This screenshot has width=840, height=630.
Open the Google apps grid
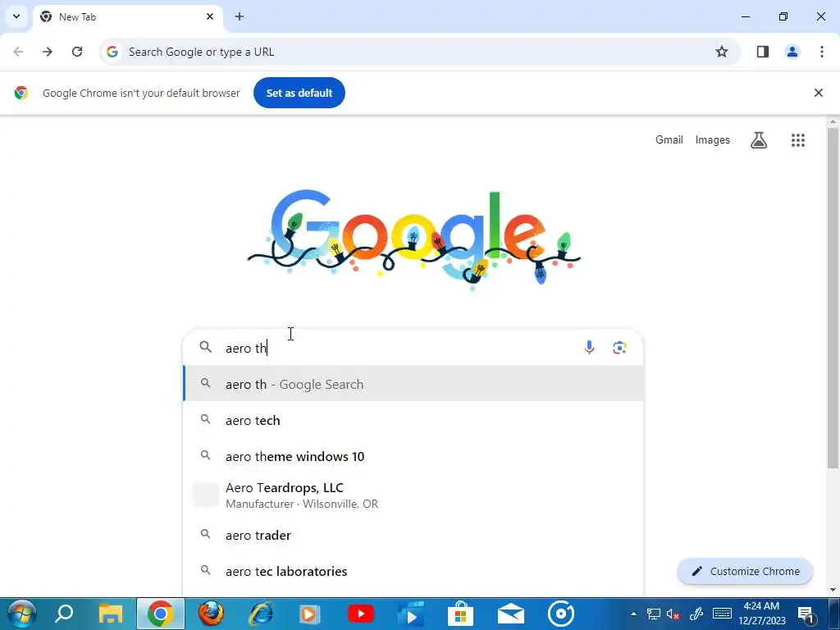[797, 140]
